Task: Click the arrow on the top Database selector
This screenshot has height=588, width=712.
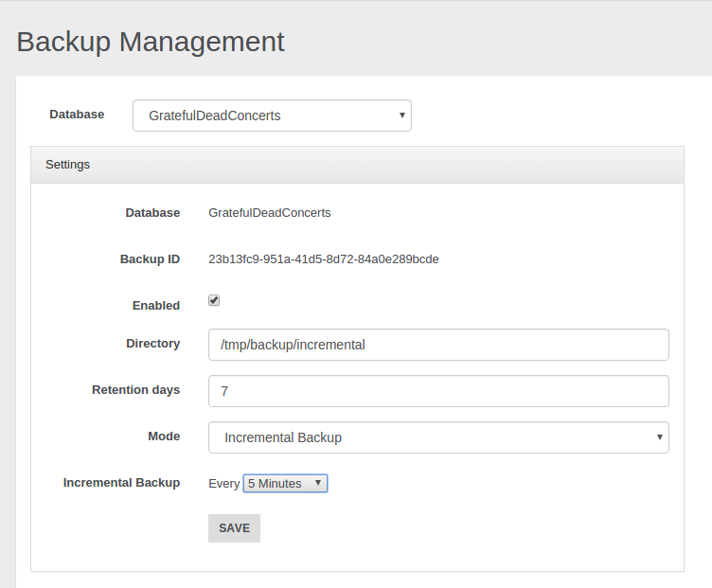Action: 401,116
